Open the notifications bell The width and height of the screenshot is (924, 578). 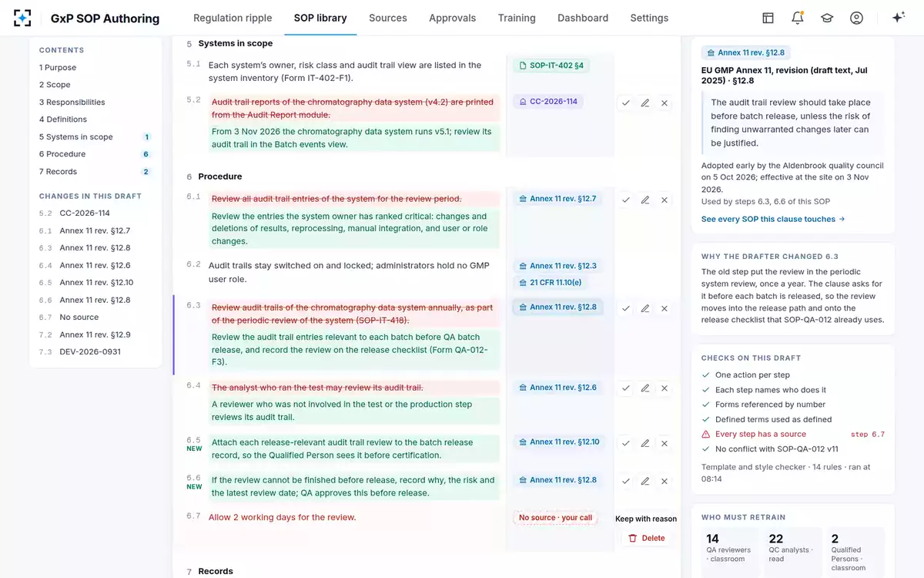click(x=797, y=18)
